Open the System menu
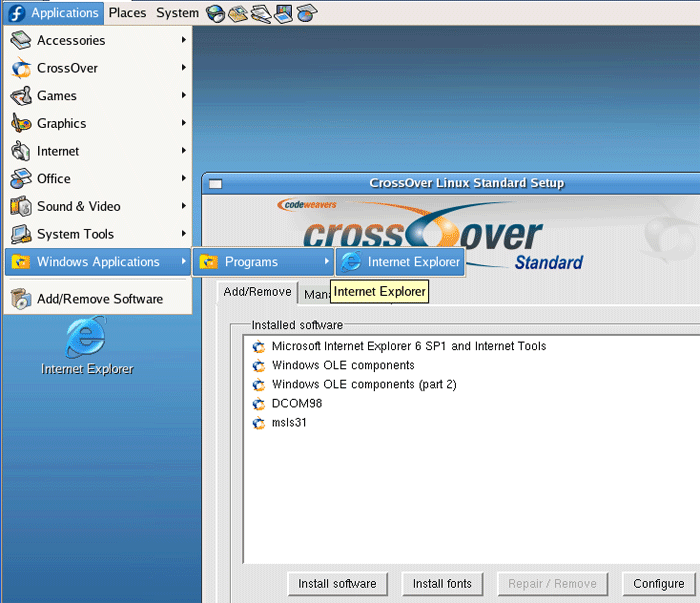700x603 pixels. (177, 13)
